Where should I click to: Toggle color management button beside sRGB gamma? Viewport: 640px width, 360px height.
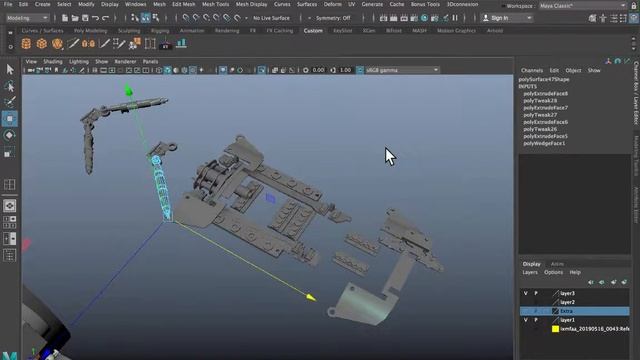coord(360,70)
